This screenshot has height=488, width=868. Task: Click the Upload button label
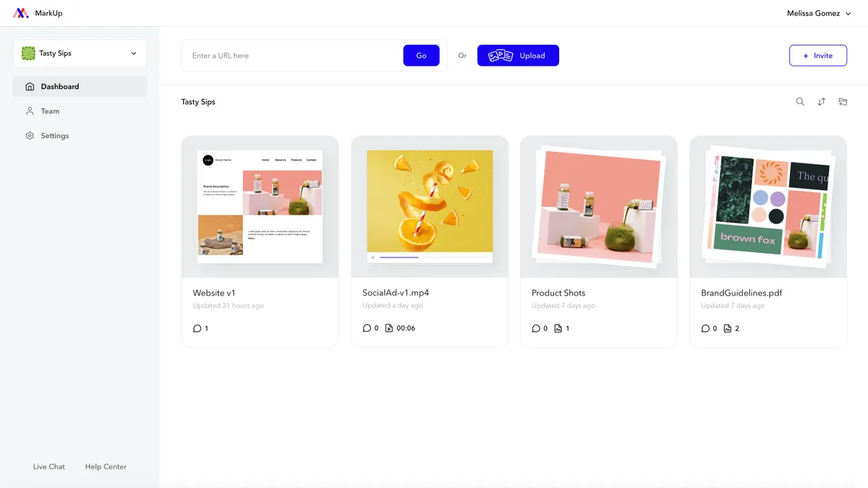pyautogui.click(x=532, y=56)
